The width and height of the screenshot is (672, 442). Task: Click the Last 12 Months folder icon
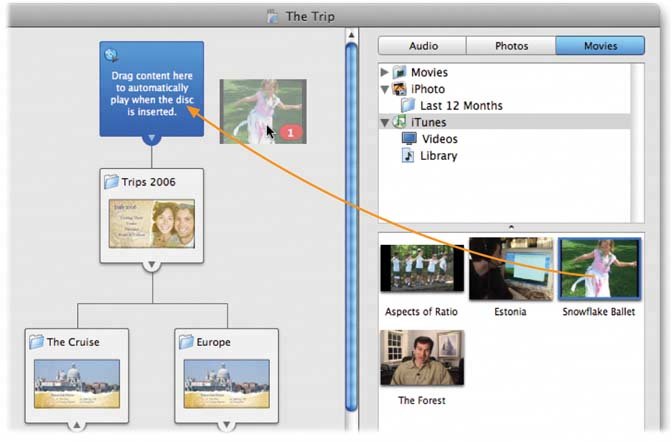tap(409, 105)
